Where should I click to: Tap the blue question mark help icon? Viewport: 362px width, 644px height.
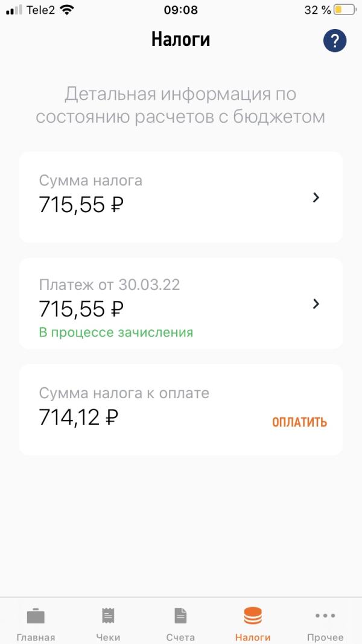click(334, 40)
